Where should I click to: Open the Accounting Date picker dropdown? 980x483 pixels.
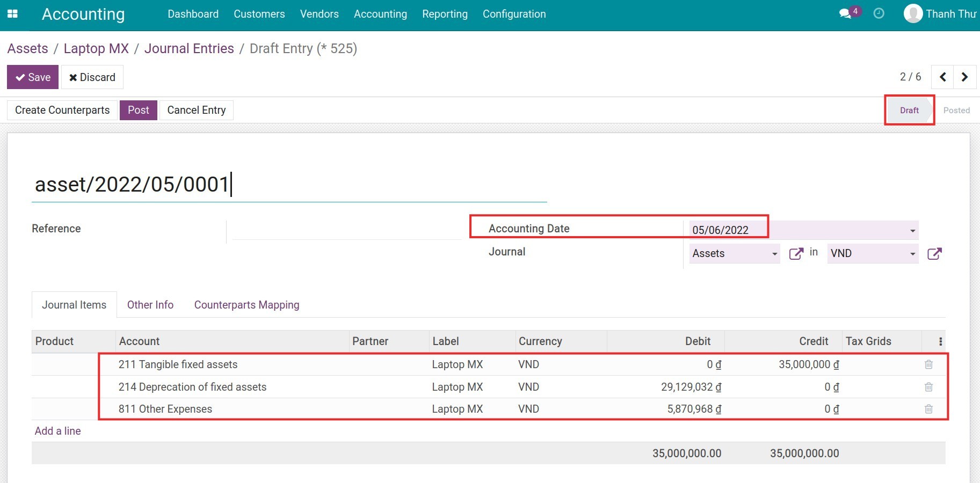pyautogui.click(x=912, y=230)
